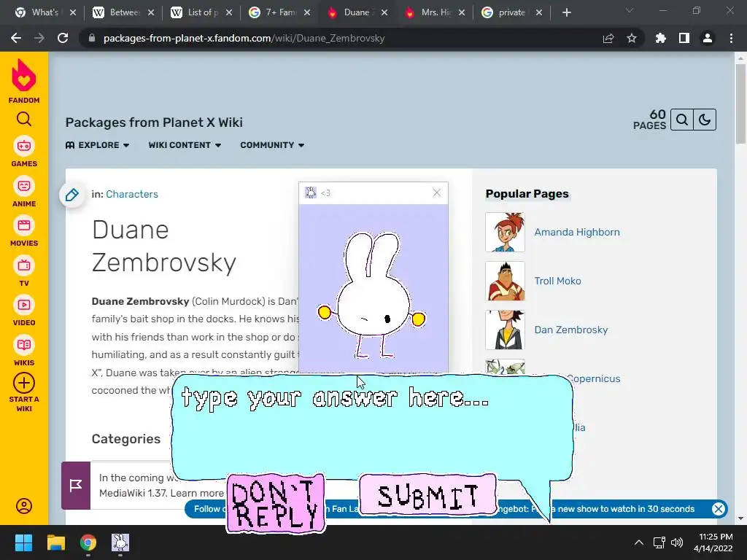Switch to the List of p Wikipedia tab
Image resolution: width=747 pixels, height=560 pixels.
[x=201, y=12]
